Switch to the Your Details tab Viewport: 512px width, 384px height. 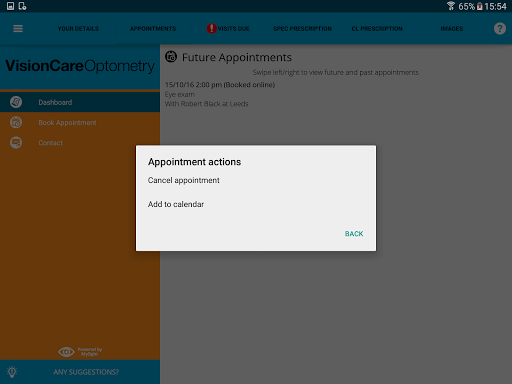78,29
